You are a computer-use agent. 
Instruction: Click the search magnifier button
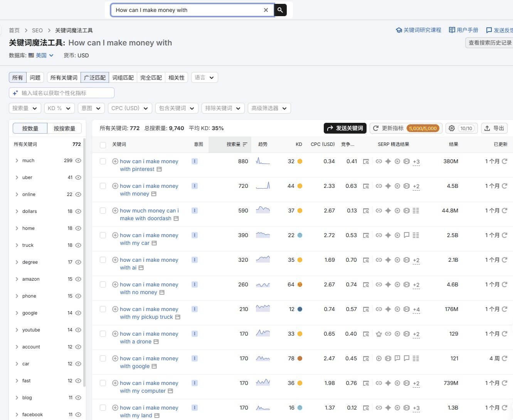coord(280,10)
